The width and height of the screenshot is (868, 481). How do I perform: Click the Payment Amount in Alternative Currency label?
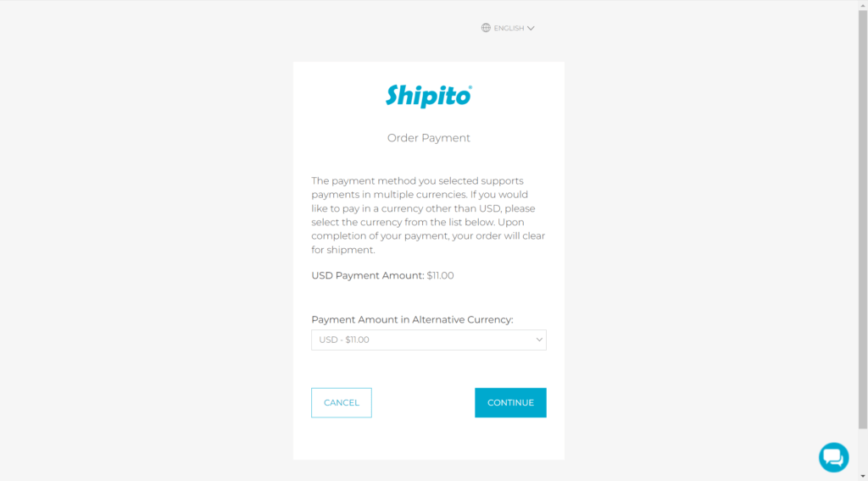point(412,319)
